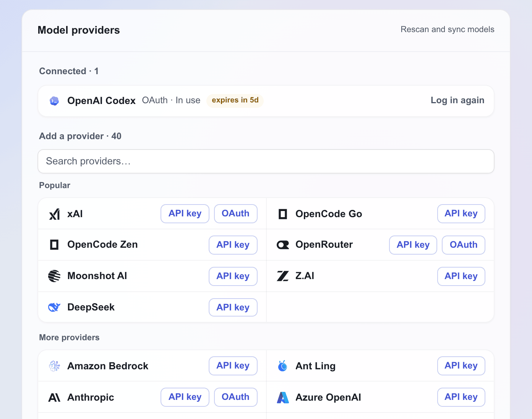
Task: Add DeepSeek with API key
Action: [x=233, y=308]
